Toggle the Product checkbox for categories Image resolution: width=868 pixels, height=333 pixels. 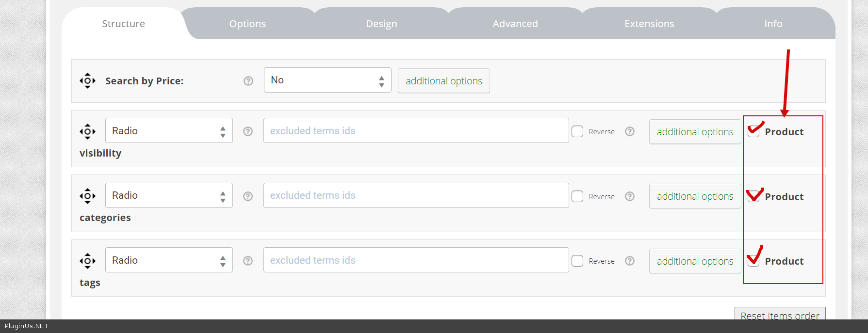(x=753, y=196)
